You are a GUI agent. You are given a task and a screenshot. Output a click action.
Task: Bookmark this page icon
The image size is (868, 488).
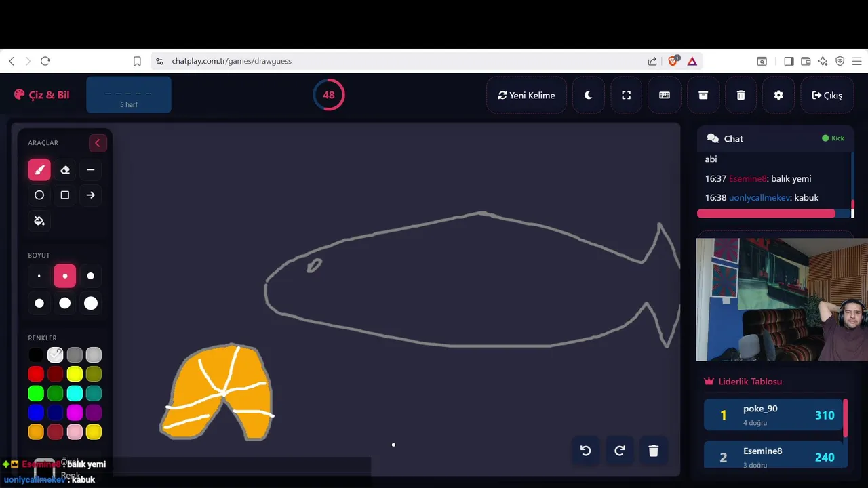(x=137, y=61)
